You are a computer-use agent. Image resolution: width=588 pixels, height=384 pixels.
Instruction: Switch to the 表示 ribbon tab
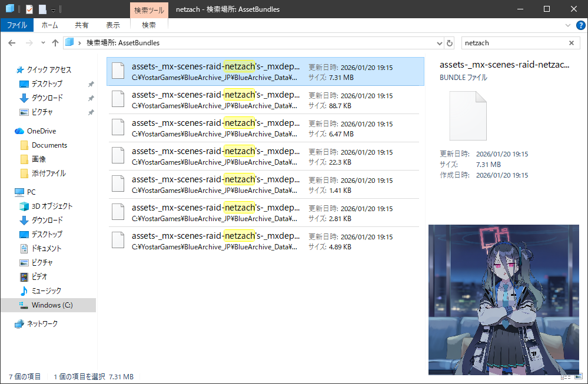113,25
